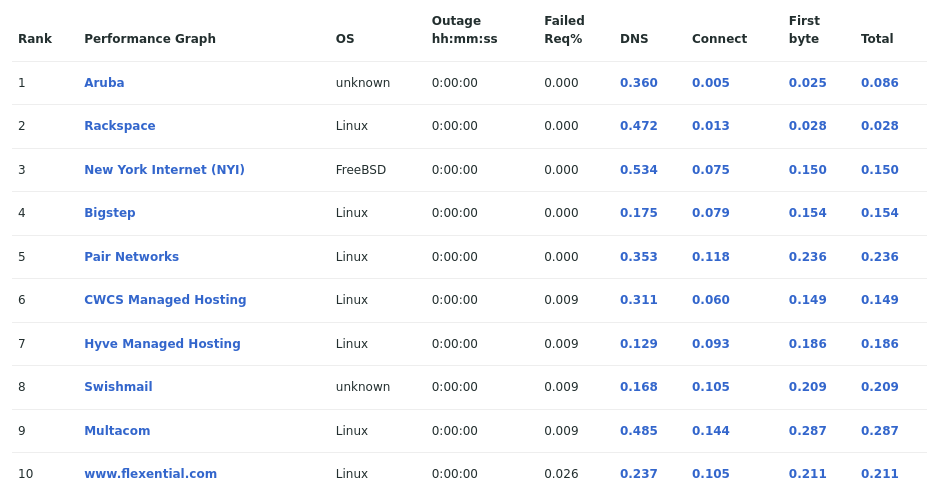Click the First byte column header
Viewport: 939px width, 495px height.
click(x=804, y=30)
